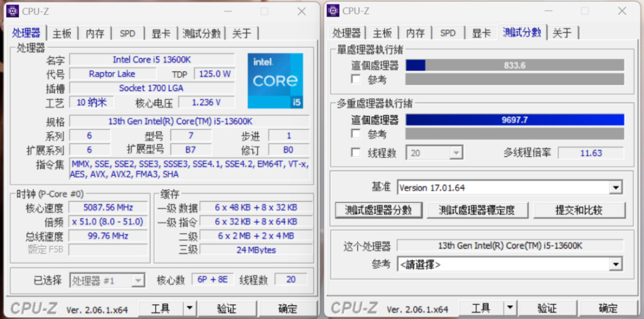Click 測試處理器分數 button
Screen dimensions: 644x319
[378, 210]
